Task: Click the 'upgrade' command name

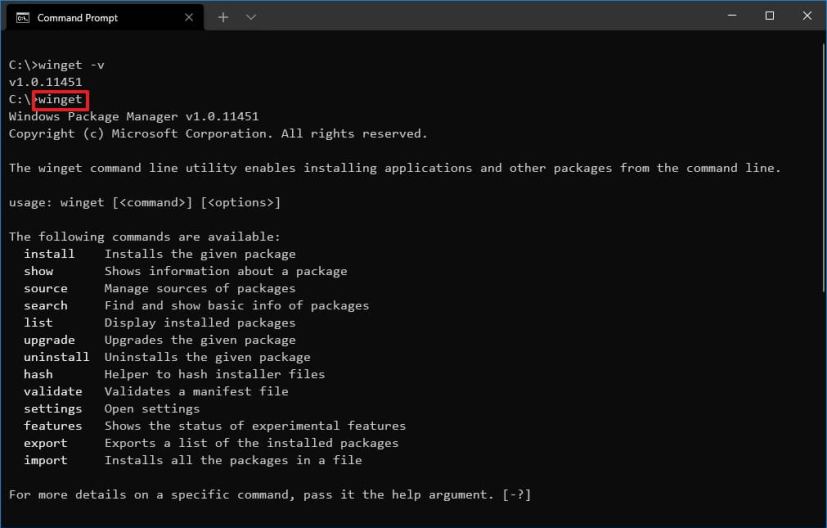Action: pyautogui.click(x=49, y=340)
